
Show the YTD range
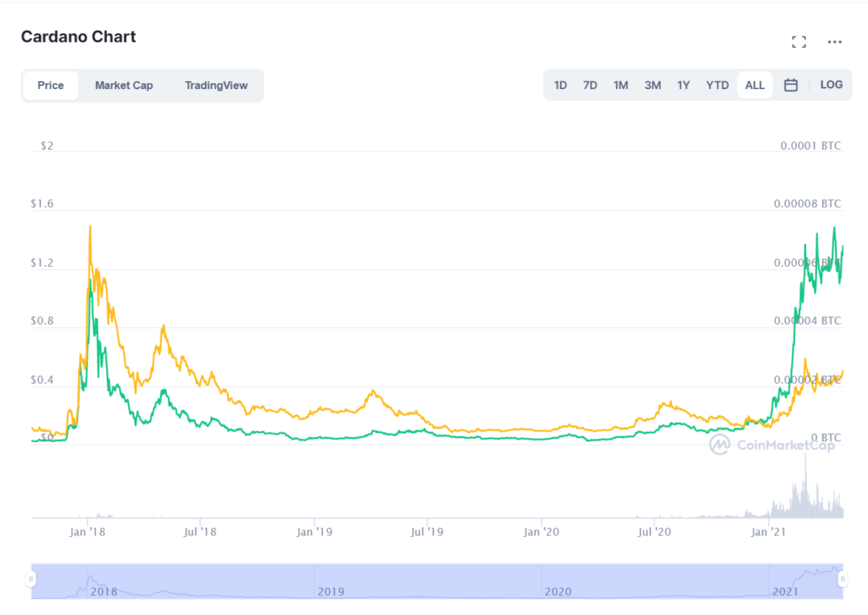coord(717,86)
